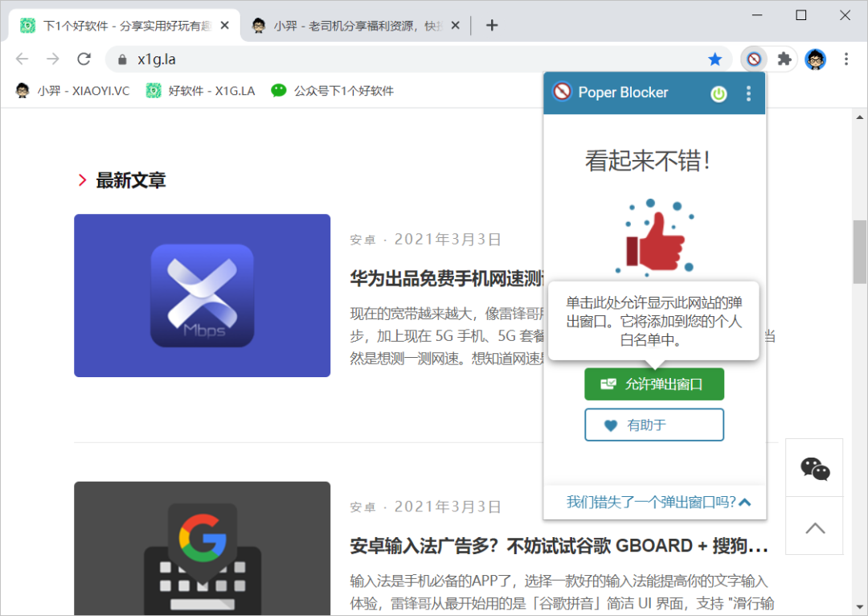Open the Mbps app article thumbnail
Screen dimensions: 868x616
202,295
